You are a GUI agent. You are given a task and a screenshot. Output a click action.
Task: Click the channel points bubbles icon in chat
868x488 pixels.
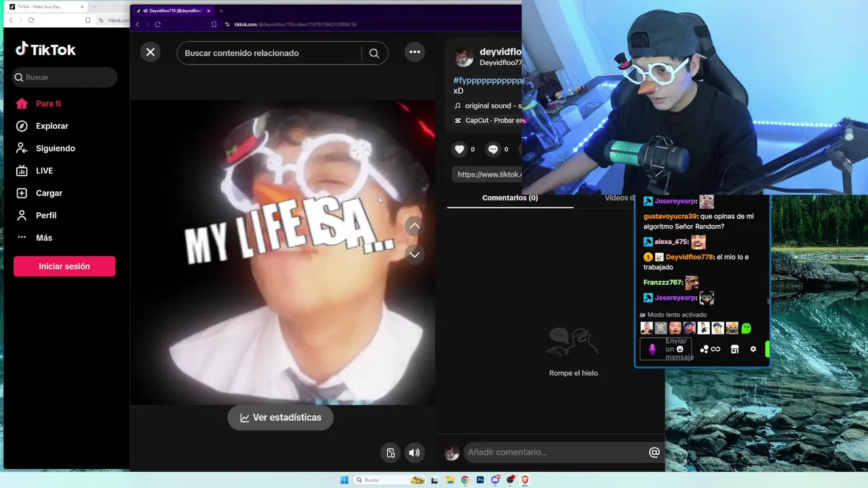(705, 349)
